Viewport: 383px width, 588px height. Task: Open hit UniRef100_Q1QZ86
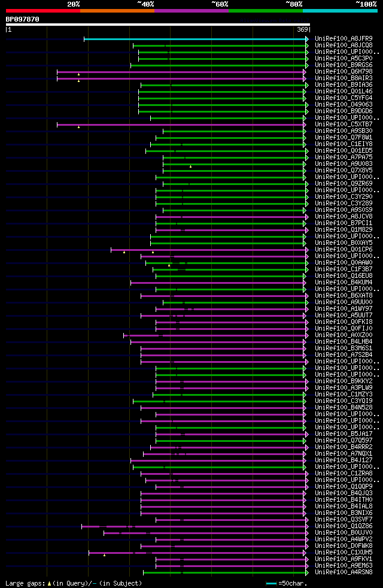(344, 526)
